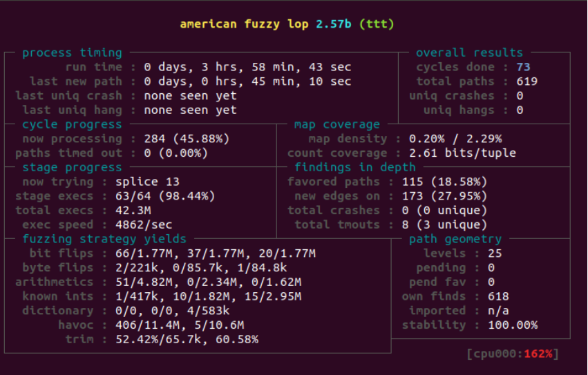Click now trying value 'splice 13'
The image size is (588, 375).
pyautogui.click(x=147, y=182)
